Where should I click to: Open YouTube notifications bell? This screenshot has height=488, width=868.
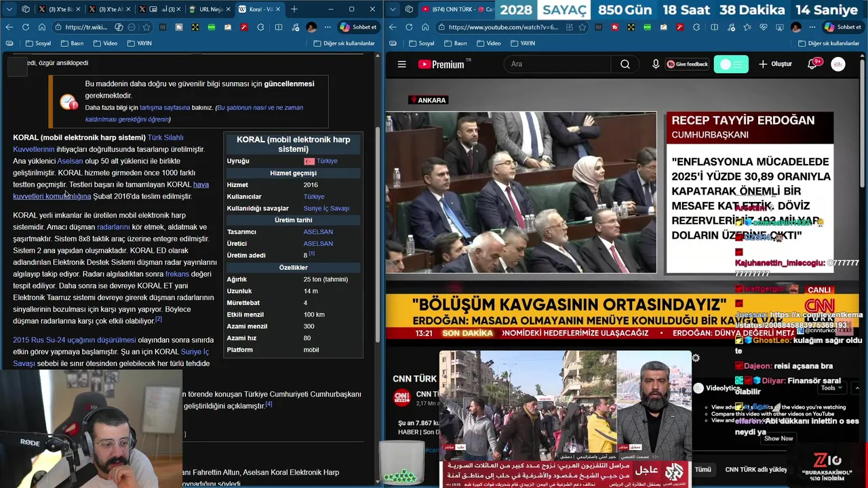coord(812,64)
